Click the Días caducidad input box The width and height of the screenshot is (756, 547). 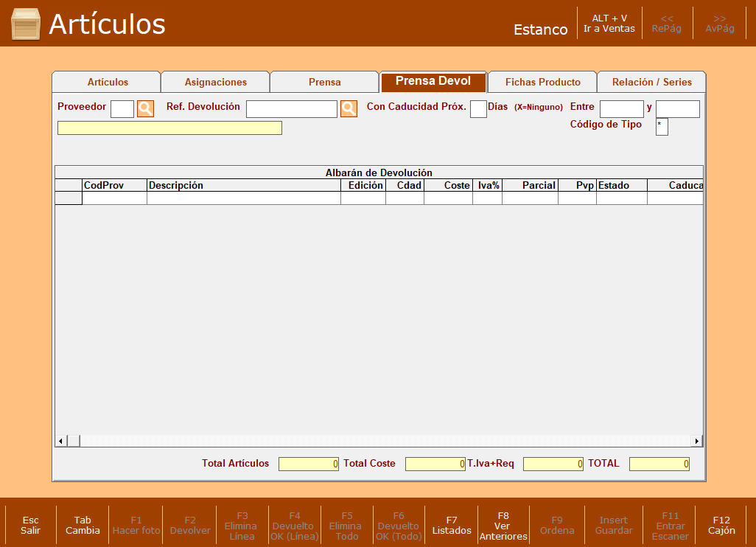[x=478, y=109]
